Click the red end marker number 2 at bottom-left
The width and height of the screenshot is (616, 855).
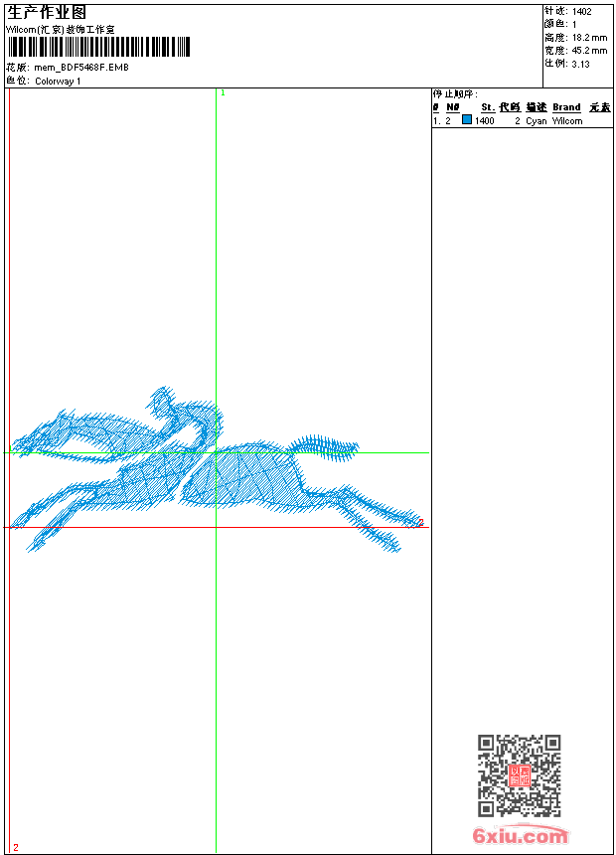tap(15, 847)
